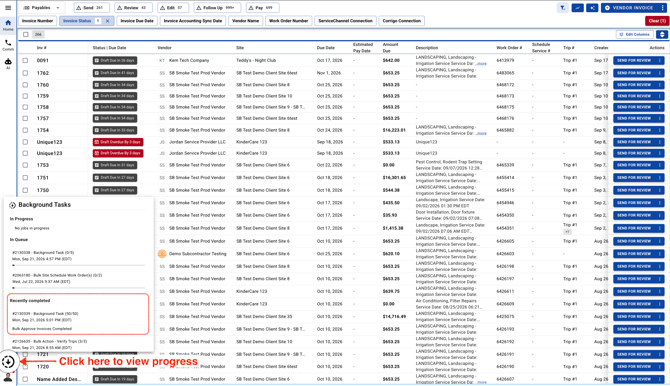This screenshot has width=670, height=386.
Task: Open the ServiceChannel Connection filter
Action: 345,21
